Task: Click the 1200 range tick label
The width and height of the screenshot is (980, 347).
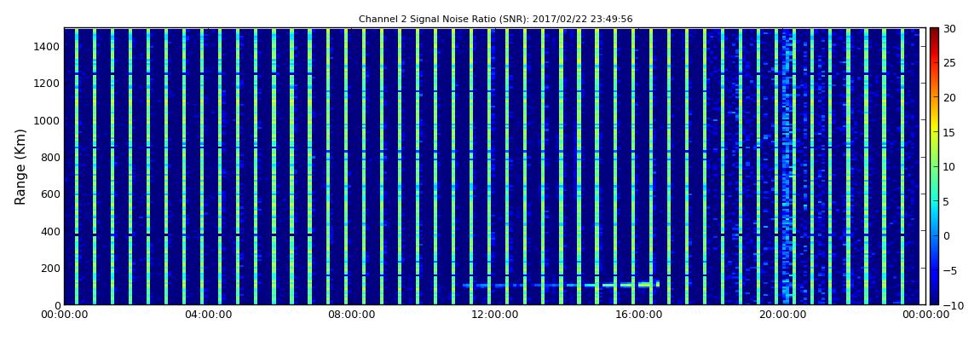Action: tap(48, 84)
